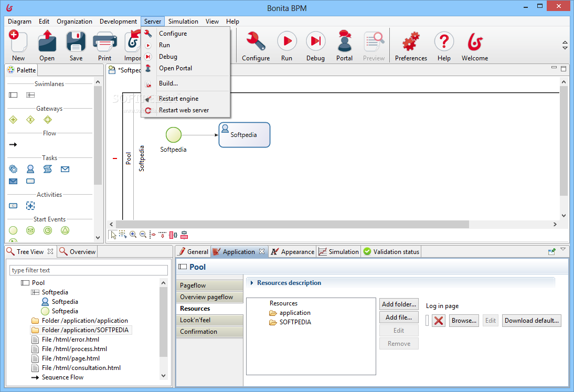Click the tree view scroll-down arrow
574x392 pixels.
pos(164,376)
